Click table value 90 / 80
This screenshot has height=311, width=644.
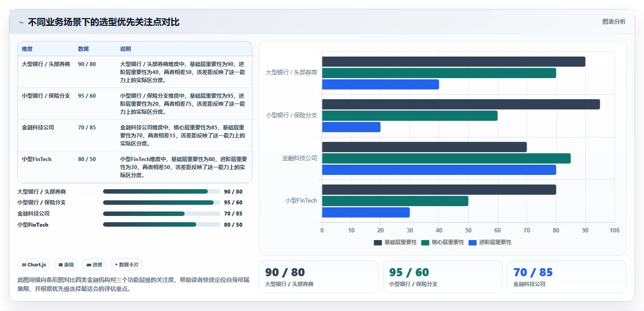pos(87,64)
